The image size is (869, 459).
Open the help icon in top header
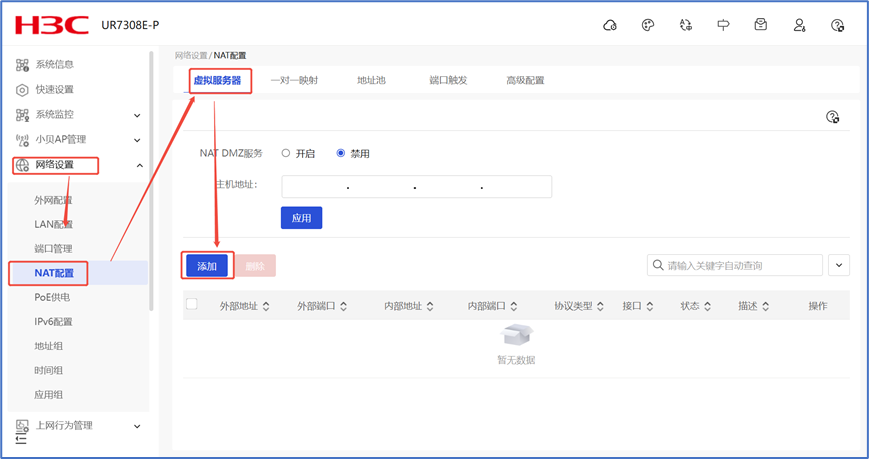click(838, 25)
